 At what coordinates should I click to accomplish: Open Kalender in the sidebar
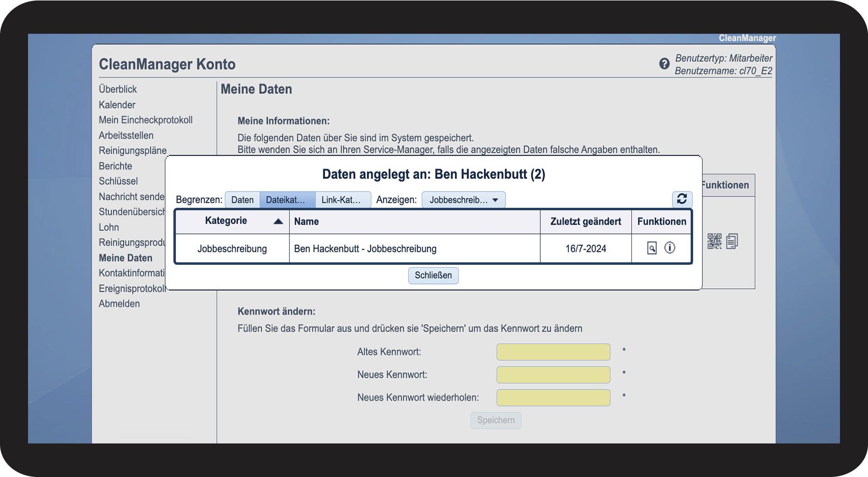117,105
